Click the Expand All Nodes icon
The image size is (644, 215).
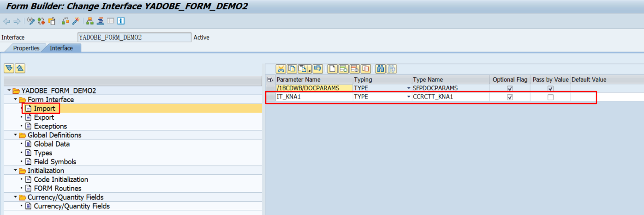coord(9,68)
